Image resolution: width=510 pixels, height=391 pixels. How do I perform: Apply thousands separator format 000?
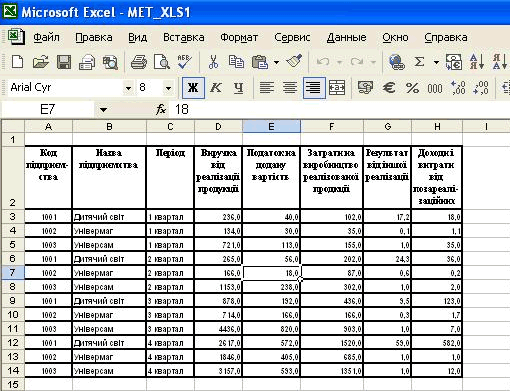pos(435,88)
